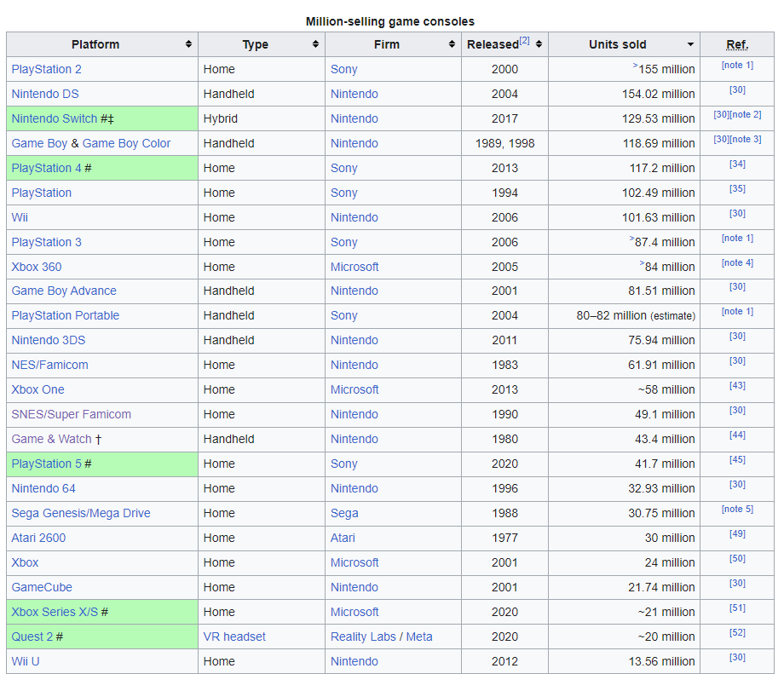This screenshot has width=784, height=674.
Task: Click the VR headset type link
Action: click(234, 637)
